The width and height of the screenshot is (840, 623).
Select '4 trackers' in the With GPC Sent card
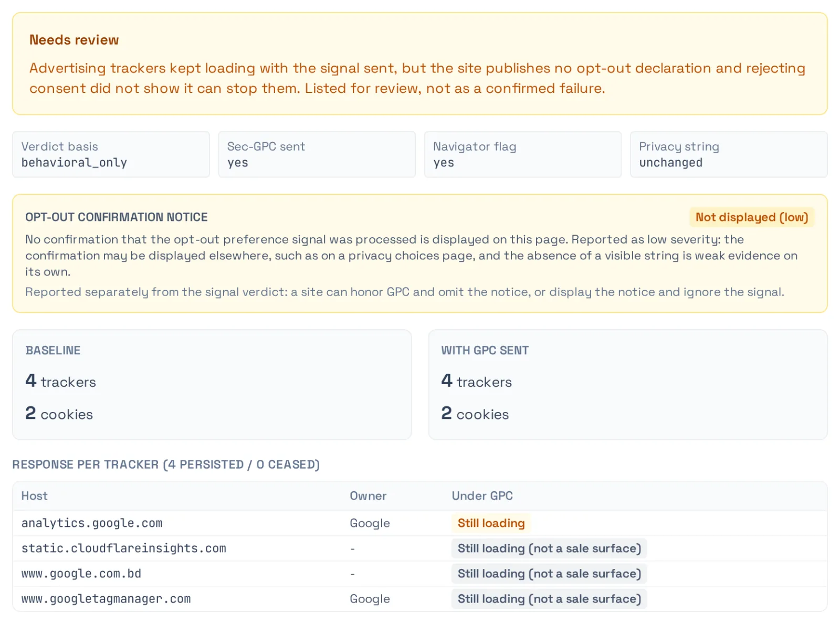point(476,381)
